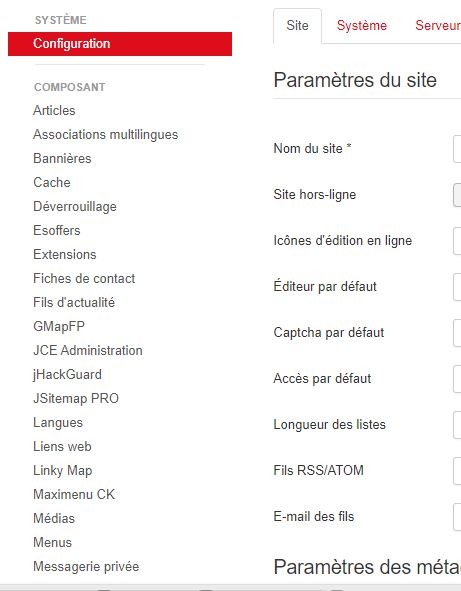Open Articles component settings
The width and height of the screenshot is (461, 591).
click(x=54, y=110)
